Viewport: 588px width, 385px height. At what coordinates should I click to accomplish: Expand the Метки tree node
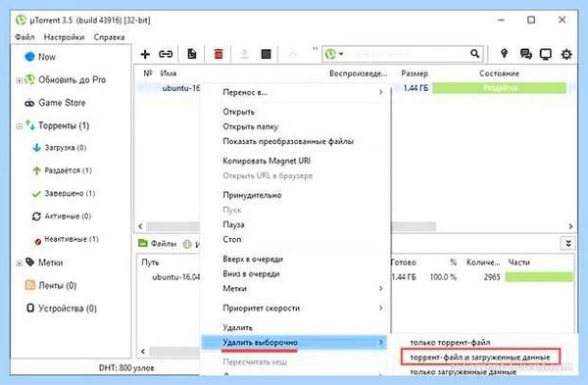pos(20,264)
